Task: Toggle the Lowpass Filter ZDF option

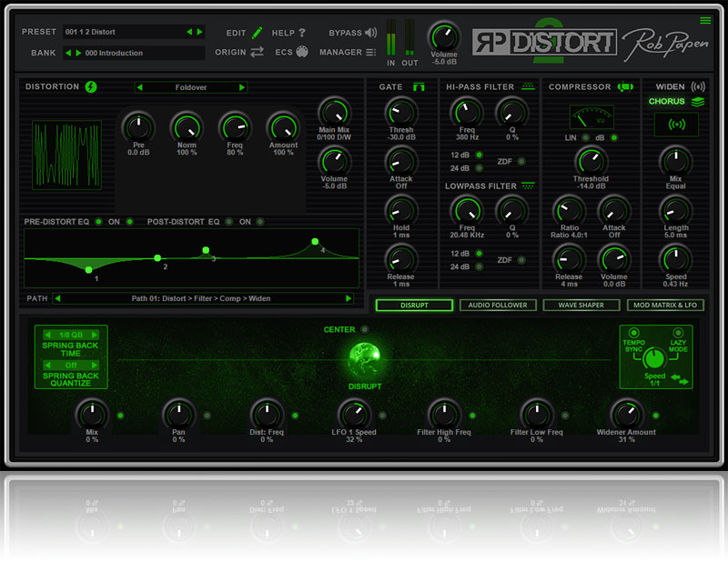Action: point(521,260)
